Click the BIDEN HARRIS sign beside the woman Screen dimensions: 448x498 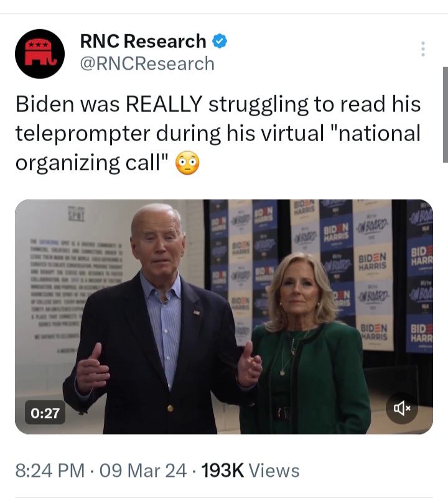click(x=373, y=261)
